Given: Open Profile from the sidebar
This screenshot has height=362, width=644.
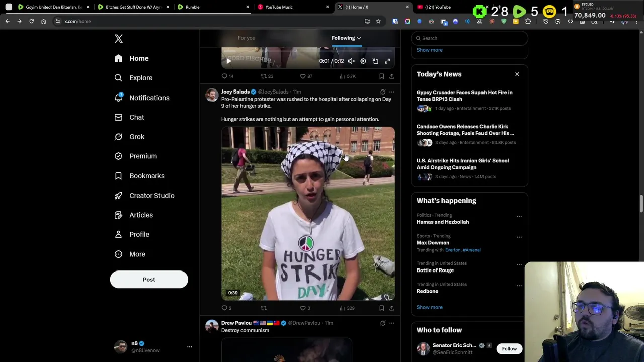Looking at the screenshot, I should pyautogui.click(x=132, y=234).
